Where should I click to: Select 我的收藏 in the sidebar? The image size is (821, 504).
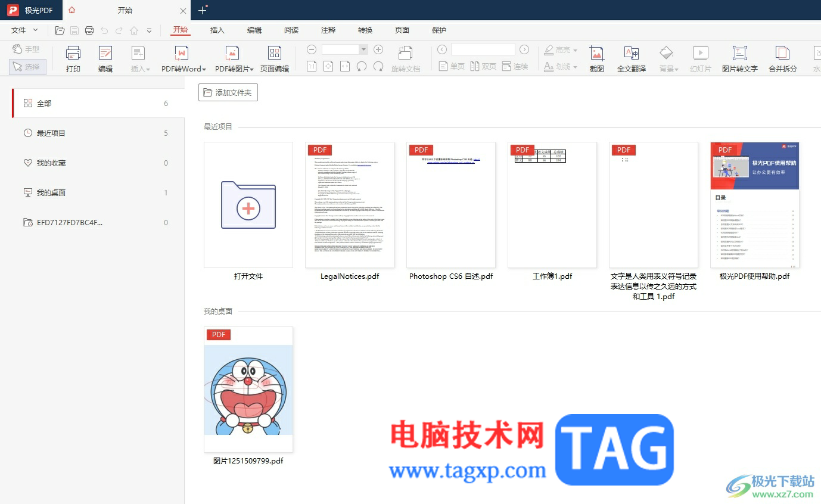(98, 163)
